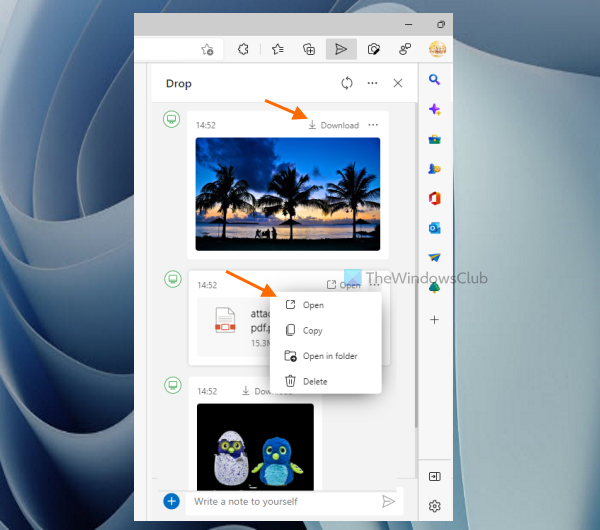Refresh the Drop panel
Viewport: 600px width, 530px height.
click(347, 84)
